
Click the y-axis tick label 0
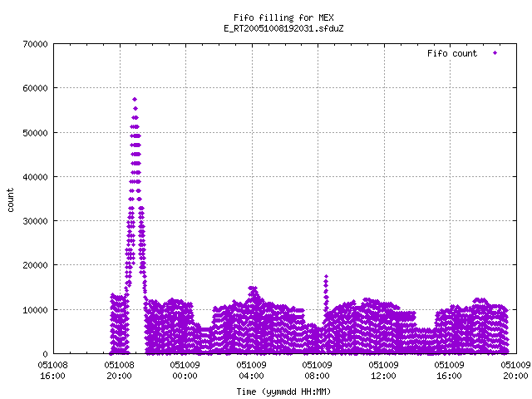(46, 354)
